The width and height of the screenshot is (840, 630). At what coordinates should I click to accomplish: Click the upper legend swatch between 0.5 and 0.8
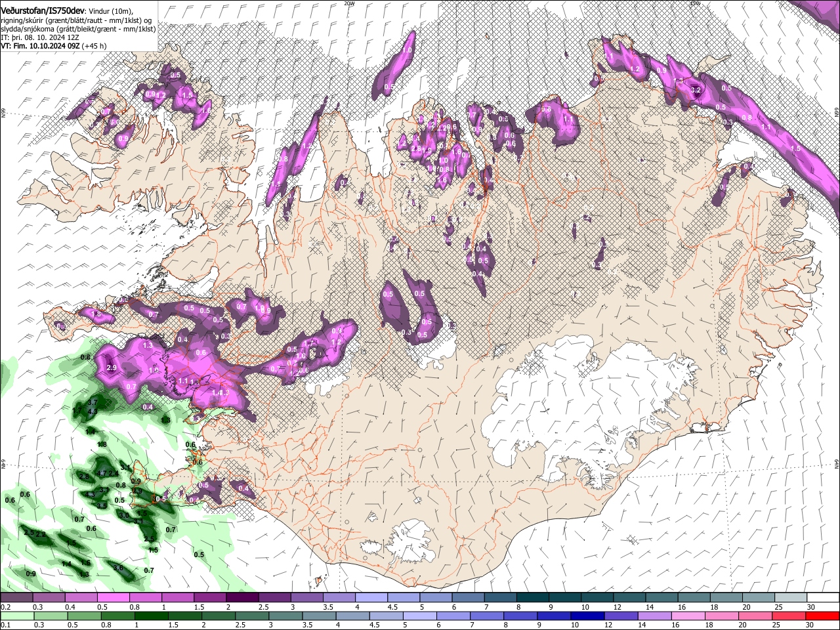point(113,598)
